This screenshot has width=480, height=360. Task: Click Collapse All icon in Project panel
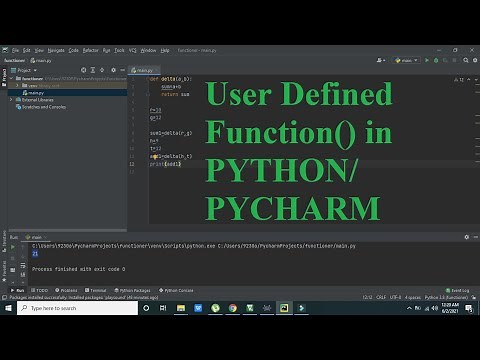tap(102, 70)
